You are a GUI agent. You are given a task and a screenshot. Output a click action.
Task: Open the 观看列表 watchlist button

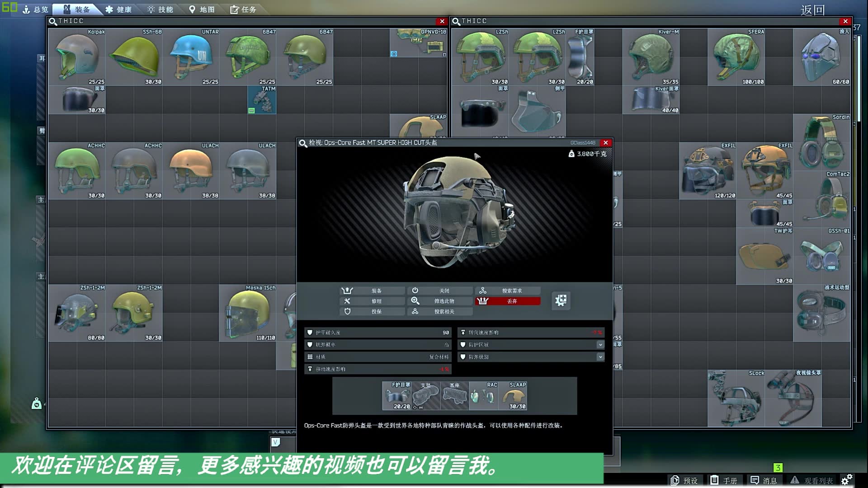(811, 480)
